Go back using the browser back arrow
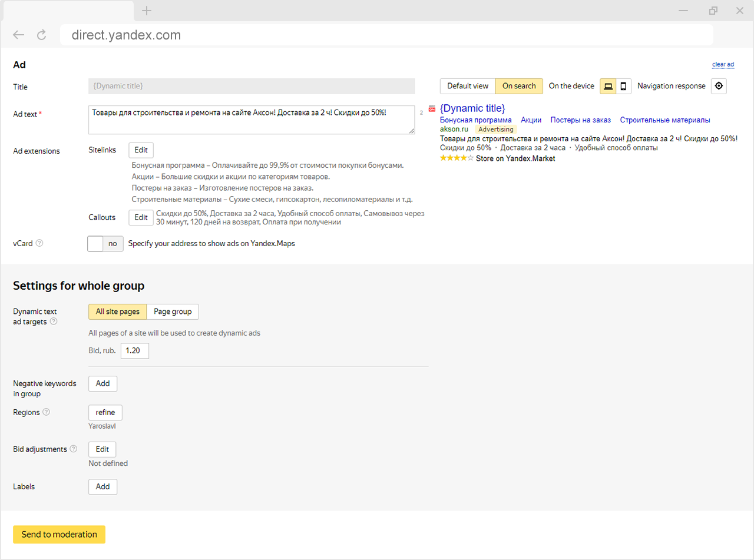Viewport: 754px width, 560px height. tap(19, 35)
